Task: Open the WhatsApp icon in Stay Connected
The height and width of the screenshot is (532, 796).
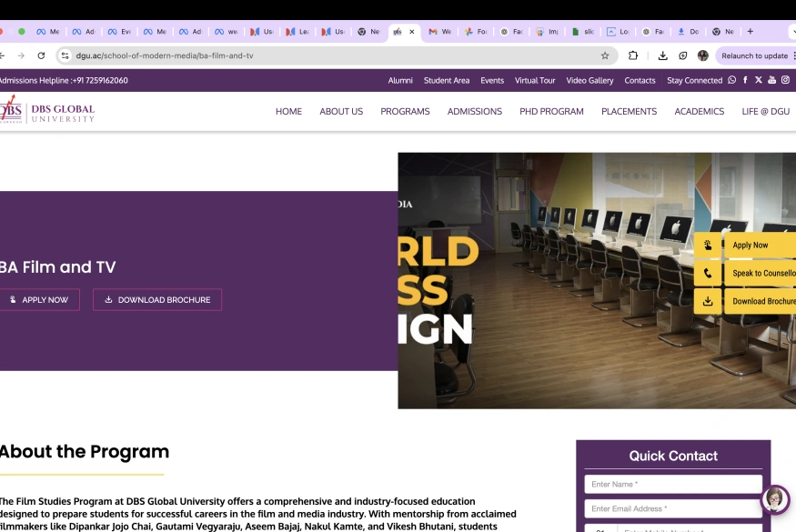Action: (x=731, y=80)
